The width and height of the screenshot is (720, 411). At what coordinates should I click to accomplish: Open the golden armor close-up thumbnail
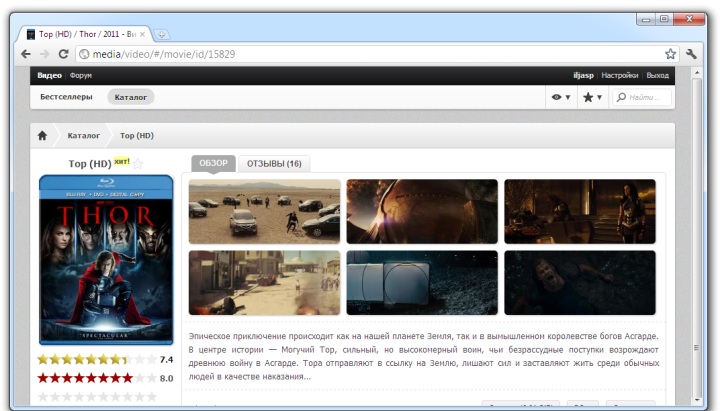(x=422, y=211)
